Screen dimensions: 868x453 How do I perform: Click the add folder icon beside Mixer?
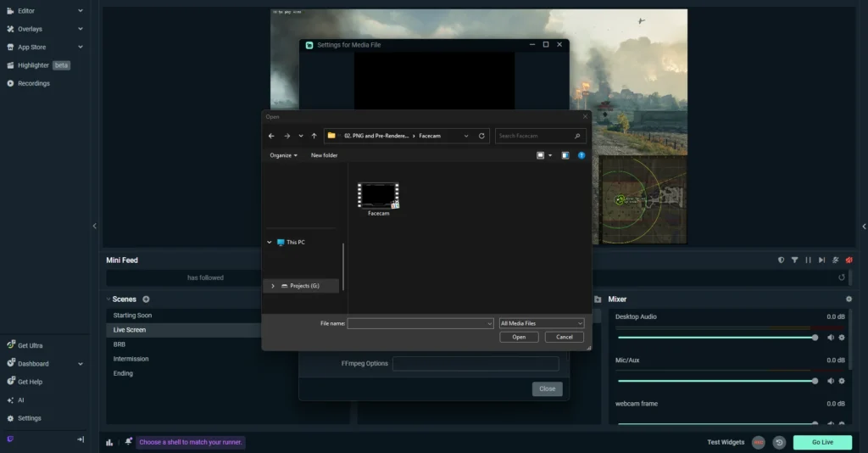598,299
